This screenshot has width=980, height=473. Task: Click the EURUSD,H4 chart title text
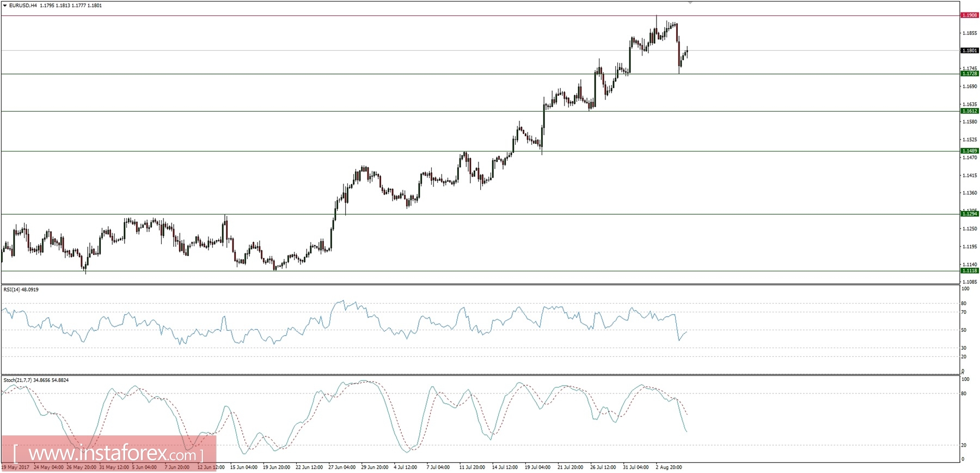(23, 5)
